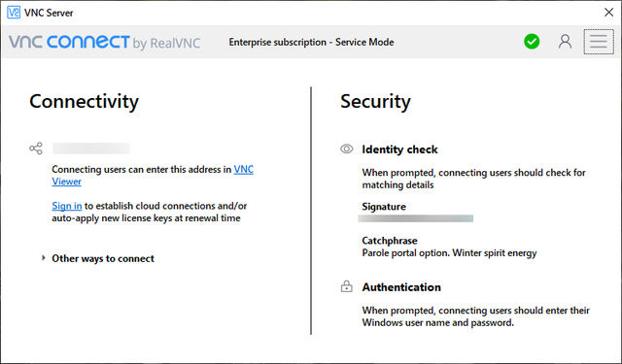Click the Connectivity heading

click(x=85, y=101)
